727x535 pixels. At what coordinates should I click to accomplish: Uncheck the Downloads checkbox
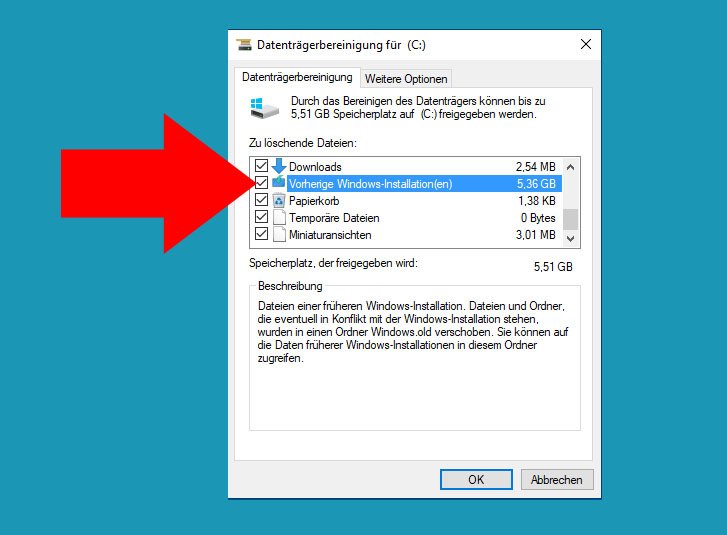(261, 166)
